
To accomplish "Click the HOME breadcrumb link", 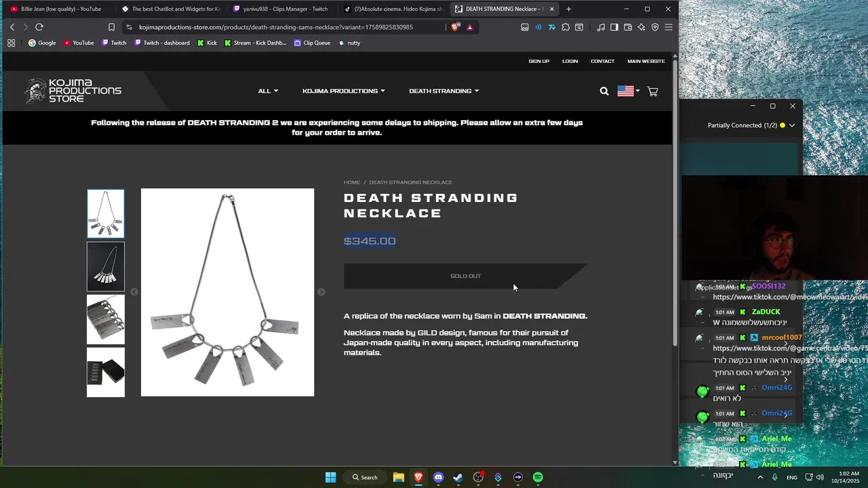I will click(352, 182).
